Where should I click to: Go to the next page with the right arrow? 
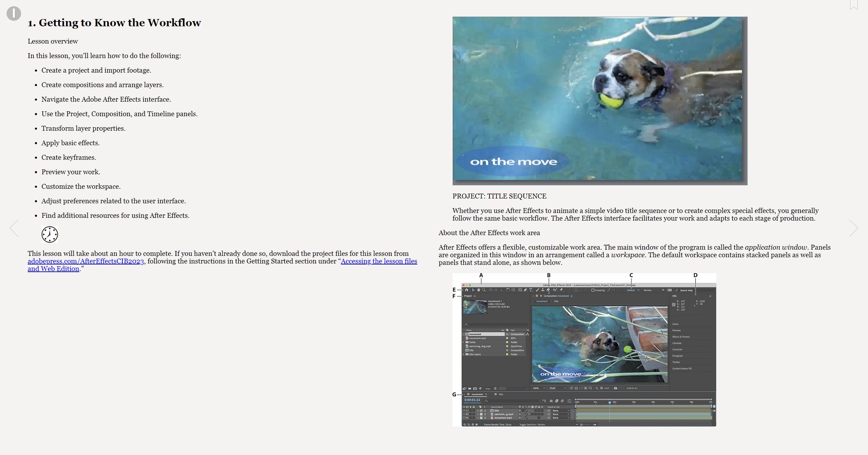pyautogui.click(x=853, y=228)
